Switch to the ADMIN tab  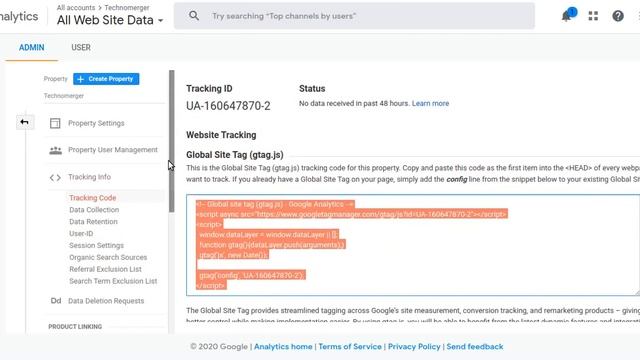31,47
